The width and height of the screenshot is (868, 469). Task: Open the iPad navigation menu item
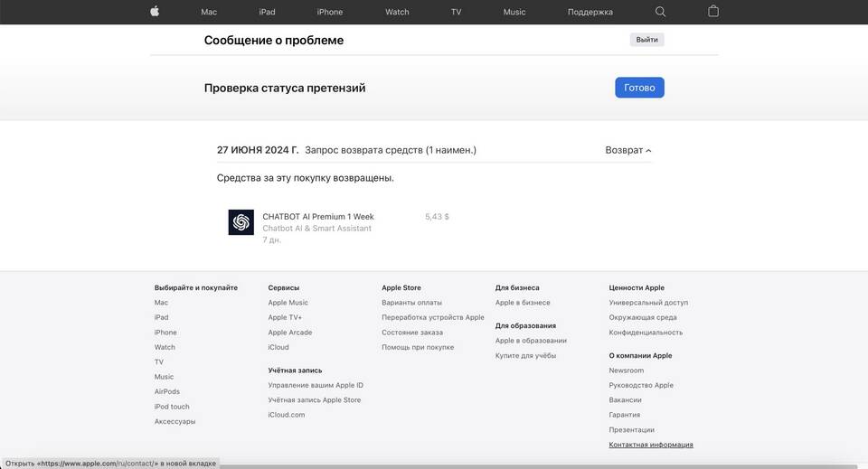(x=267, y=12)
